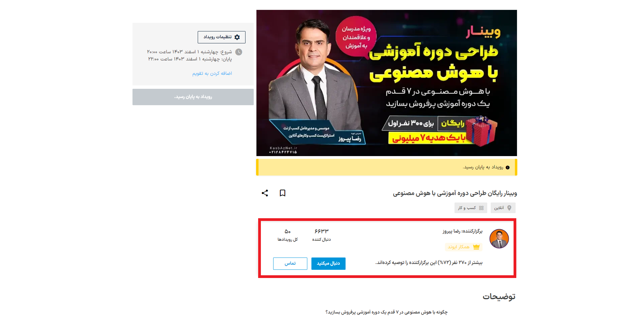Click the gear icon in event settings

pyautogui.click(x=237, y=37)
